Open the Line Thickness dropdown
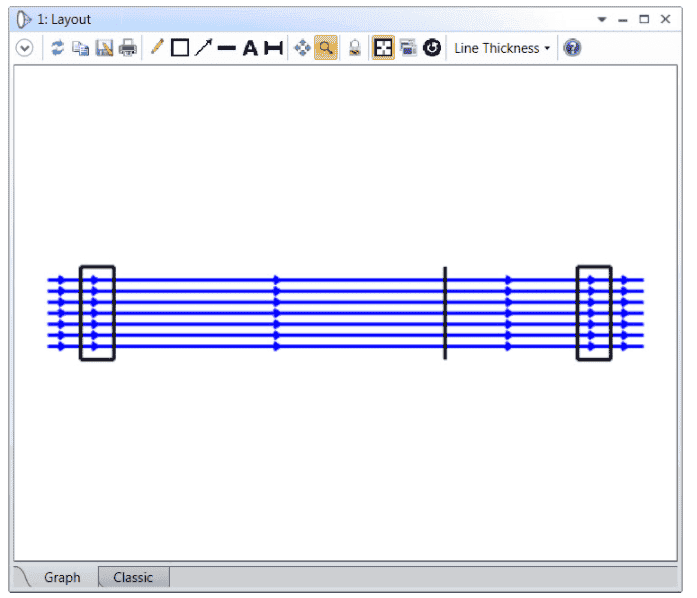This screenshot has height=598, width=697. click(502, 48)
